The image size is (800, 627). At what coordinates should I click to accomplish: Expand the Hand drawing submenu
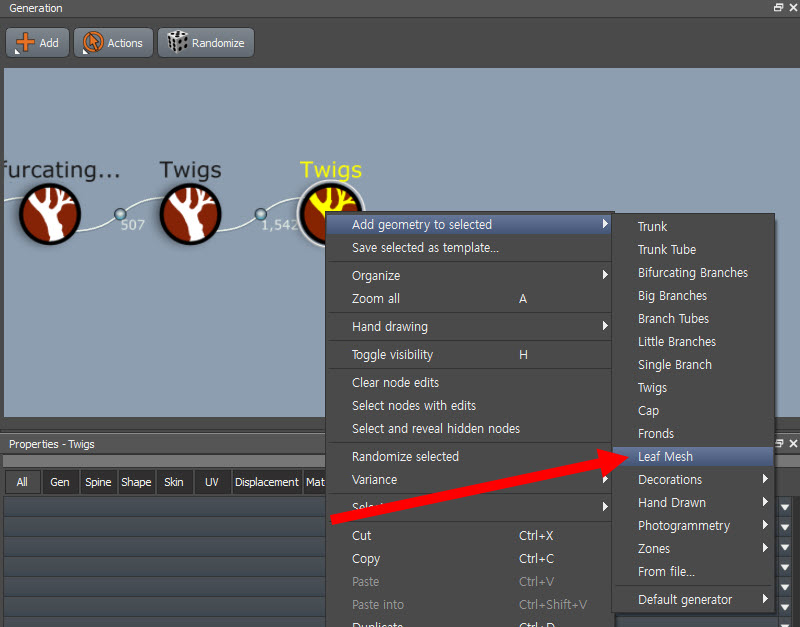(x=469, y=327)
